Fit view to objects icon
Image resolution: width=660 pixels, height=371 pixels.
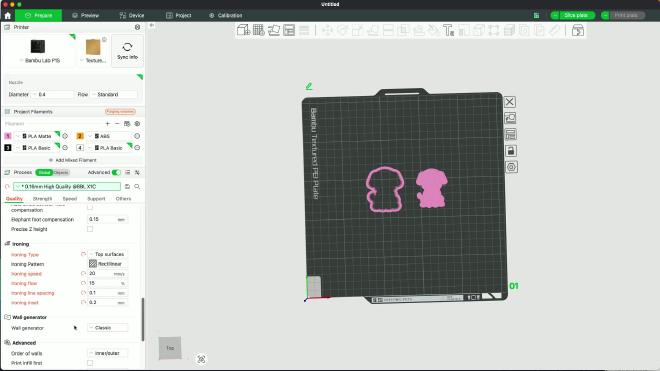coord(201,359)
